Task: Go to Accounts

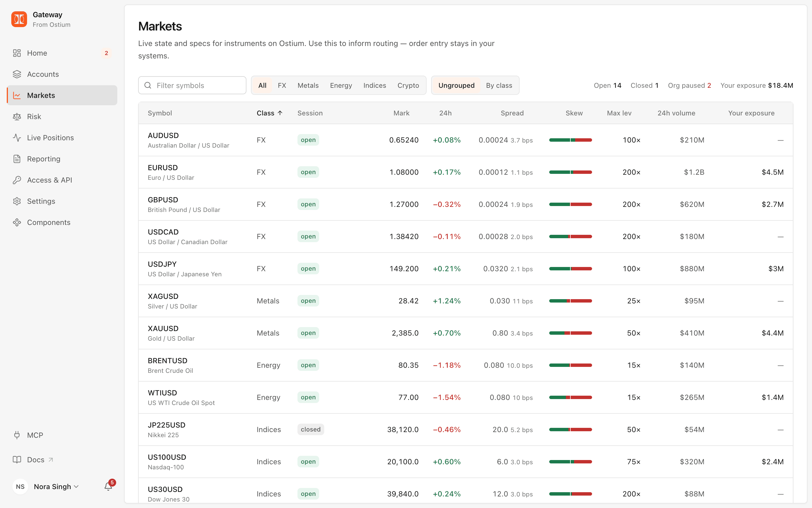Action: 62,74
